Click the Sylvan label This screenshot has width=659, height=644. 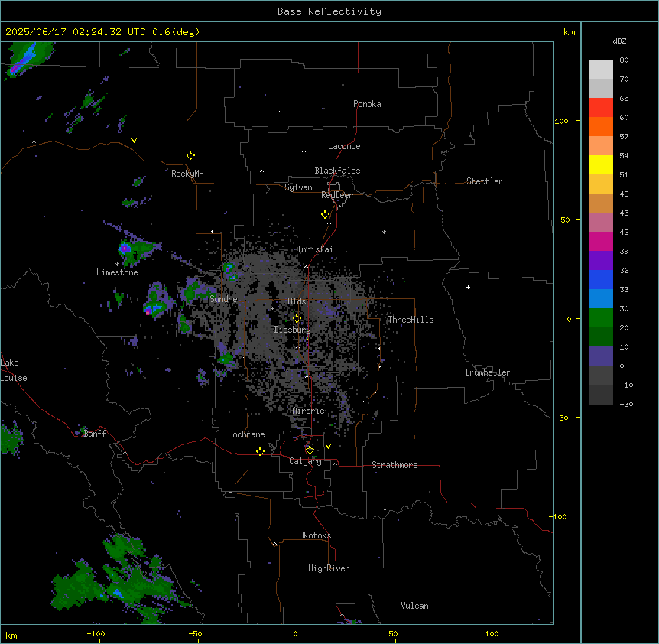pyautogui.click(x=298, y=187)
